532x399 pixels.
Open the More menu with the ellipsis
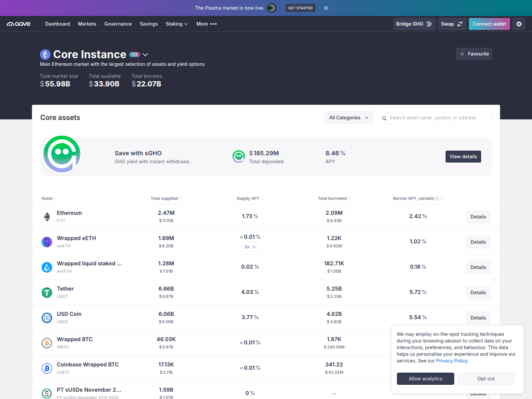click(x=206, y=24)
